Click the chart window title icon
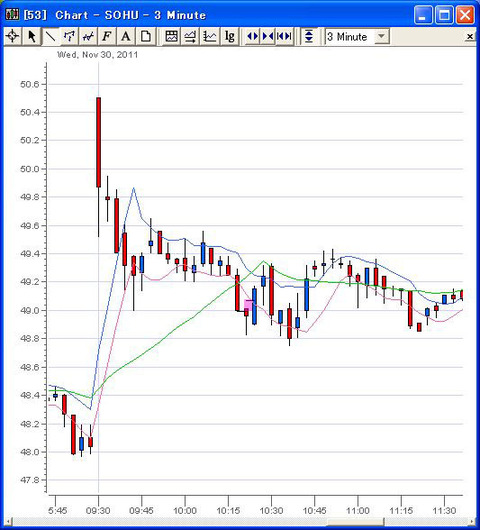 click(12, 15)
